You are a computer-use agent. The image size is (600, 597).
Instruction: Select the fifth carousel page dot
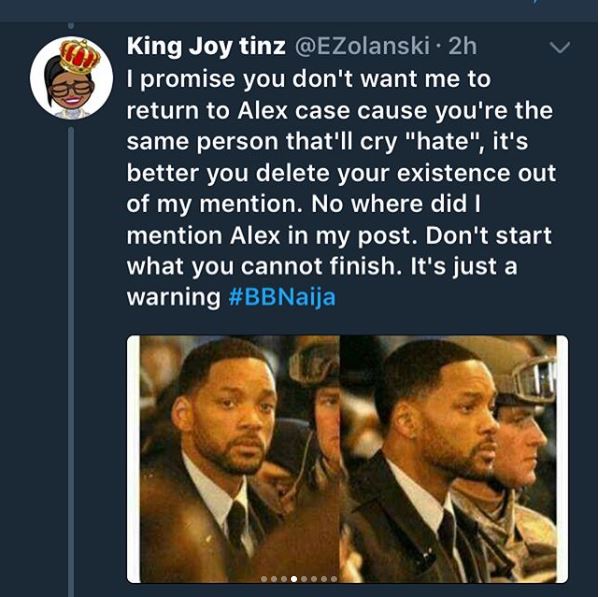point(303,579)
